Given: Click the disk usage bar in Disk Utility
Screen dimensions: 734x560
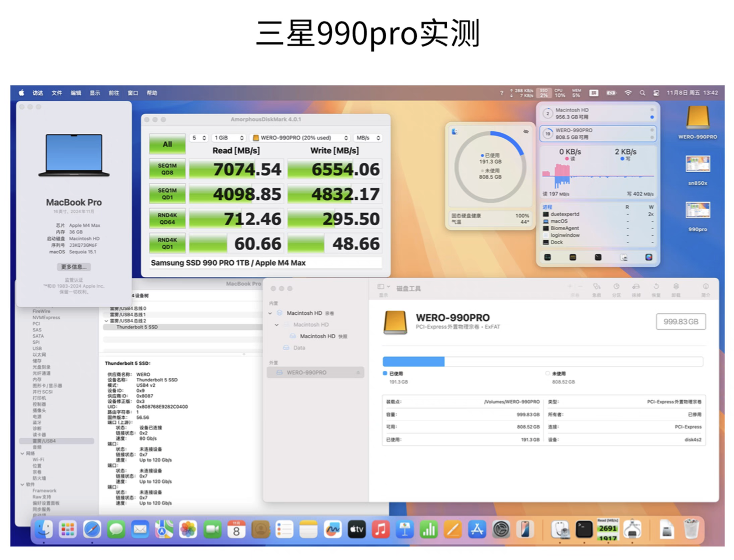Looking at the screenshot, I should pos(542,362).
